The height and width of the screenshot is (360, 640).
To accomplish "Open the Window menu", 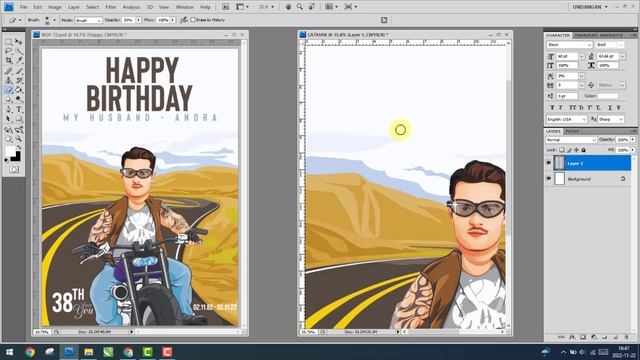I will 184,7.
